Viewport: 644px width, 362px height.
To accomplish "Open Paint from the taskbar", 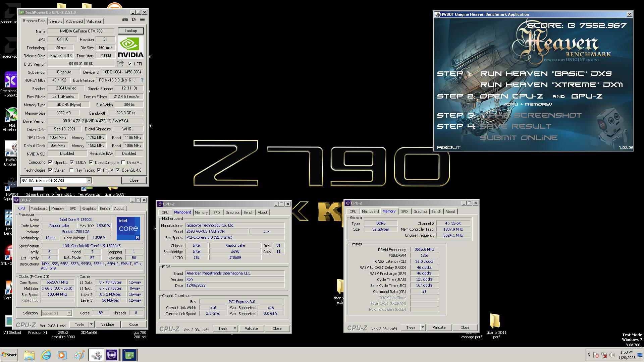I will (79, 355).
